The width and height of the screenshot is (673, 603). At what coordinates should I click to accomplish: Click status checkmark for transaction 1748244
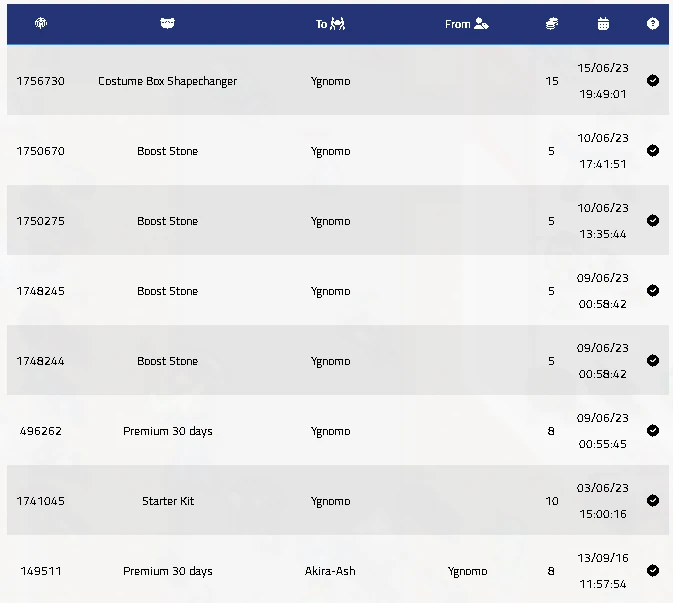point(653,361)
